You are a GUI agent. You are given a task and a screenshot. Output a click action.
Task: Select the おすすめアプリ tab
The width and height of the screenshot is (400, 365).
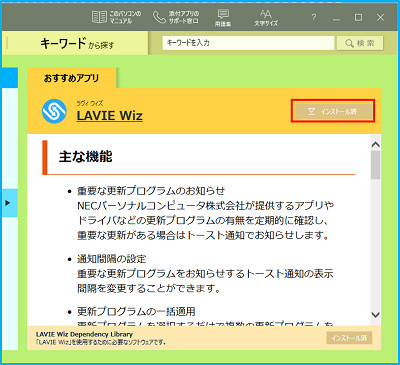pyautogui.click(x=72, y=78)
